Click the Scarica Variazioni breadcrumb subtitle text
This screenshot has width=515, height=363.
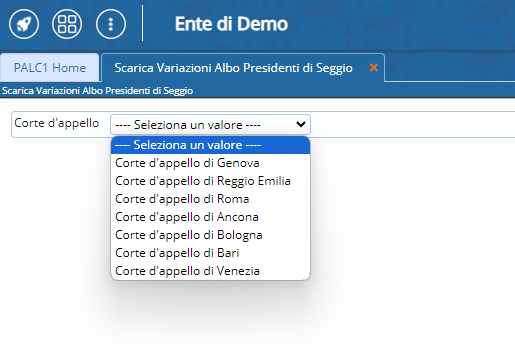click(97, 91)
